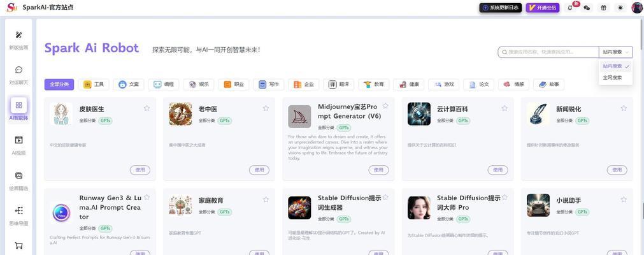Click the Stable Diffusion提示词生成器 brain icon
The height and width of the screenshot is (255, 644).
tap(299, 208)
